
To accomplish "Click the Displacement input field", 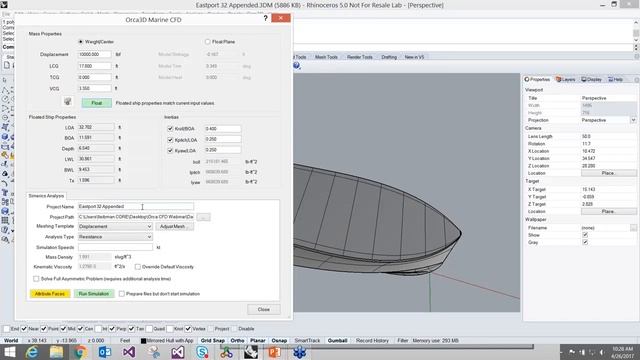I will tap(94, 54).
